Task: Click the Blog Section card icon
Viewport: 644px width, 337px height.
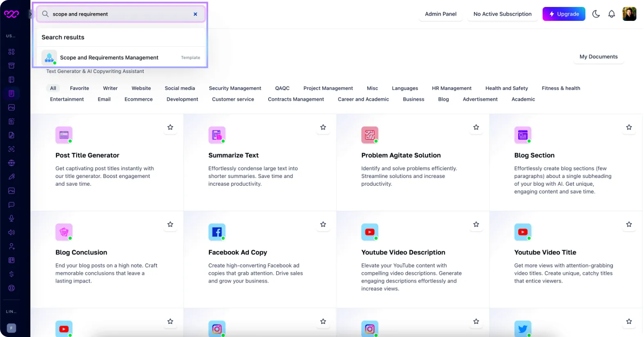Action: click(x=523, y=135)
